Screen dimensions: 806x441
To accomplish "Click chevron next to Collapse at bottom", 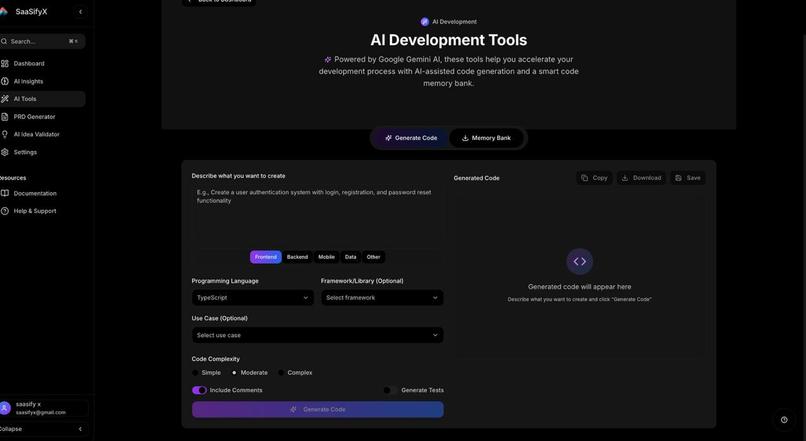I will (80, 429).
